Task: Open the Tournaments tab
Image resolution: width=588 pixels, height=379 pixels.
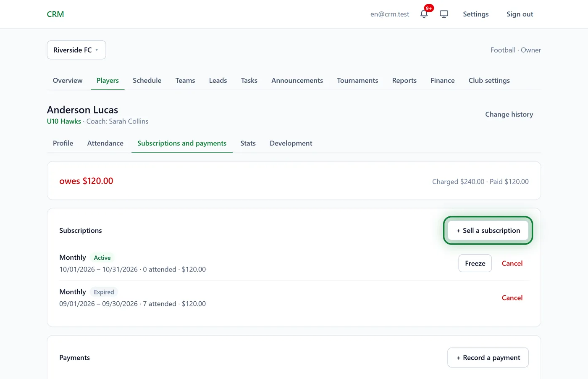Action: pyautogui.click(x=357, y=80)
